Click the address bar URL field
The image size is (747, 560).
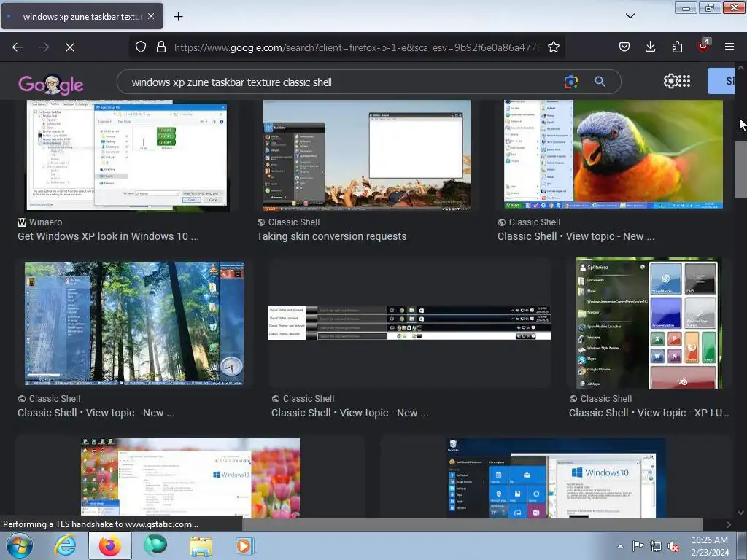[x=357, y=47]
